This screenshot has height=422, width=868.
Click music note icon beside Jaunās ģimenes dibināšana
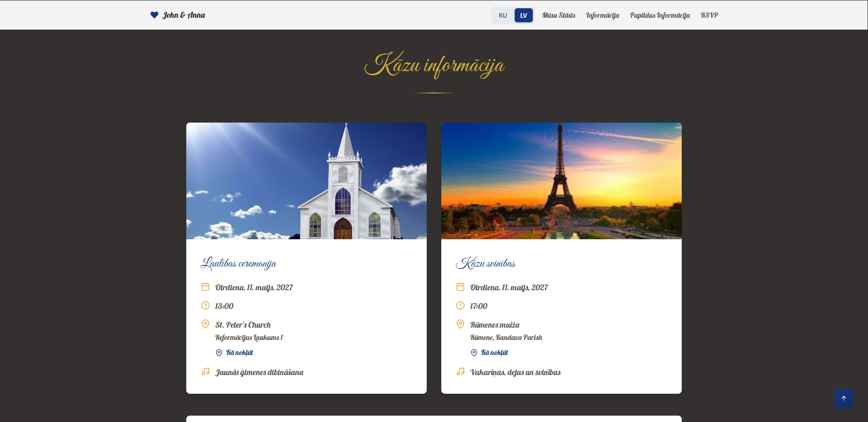tap(205, 372)
